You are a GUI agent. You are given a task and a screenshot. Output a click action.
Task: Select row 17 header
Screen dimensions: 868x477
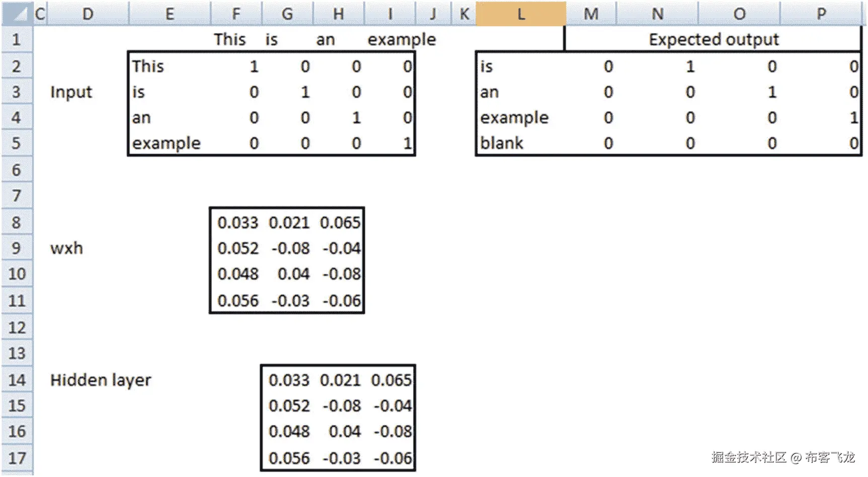pos(17,458)
